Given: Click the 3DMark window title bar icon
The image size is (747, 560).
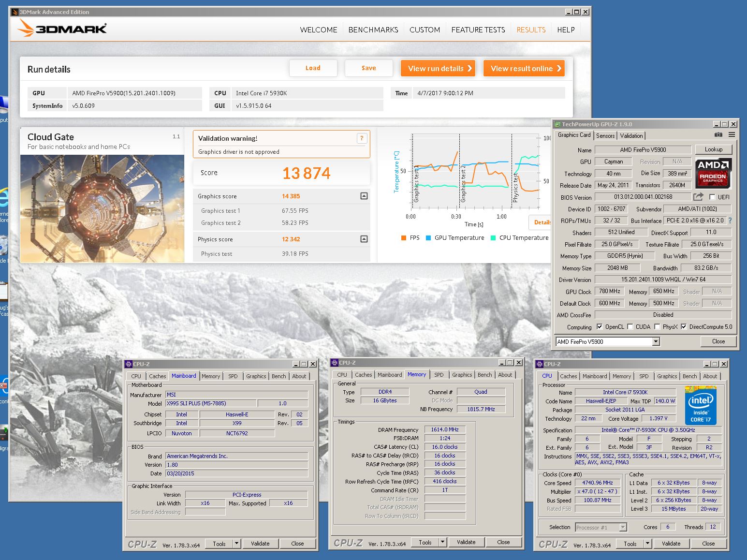Looking at the screenshot, I should click(x=15, y=12).
